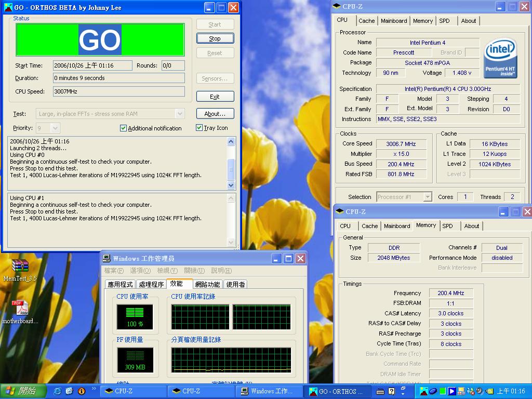Click the keyboard icon on the language bar
The image size is (532, 399).
380,392
